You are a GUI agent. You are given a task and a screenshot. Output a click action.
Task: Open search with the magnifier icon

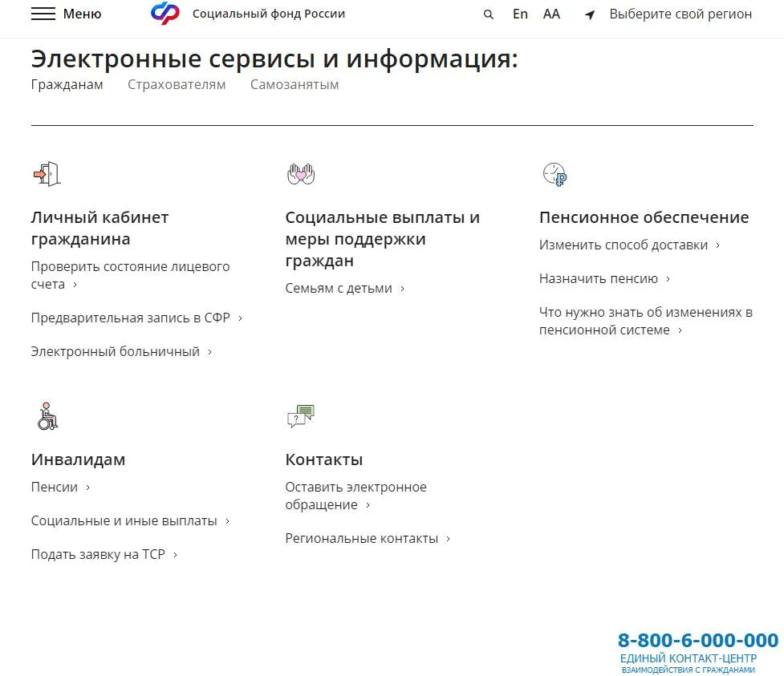(x=488, y=14)
